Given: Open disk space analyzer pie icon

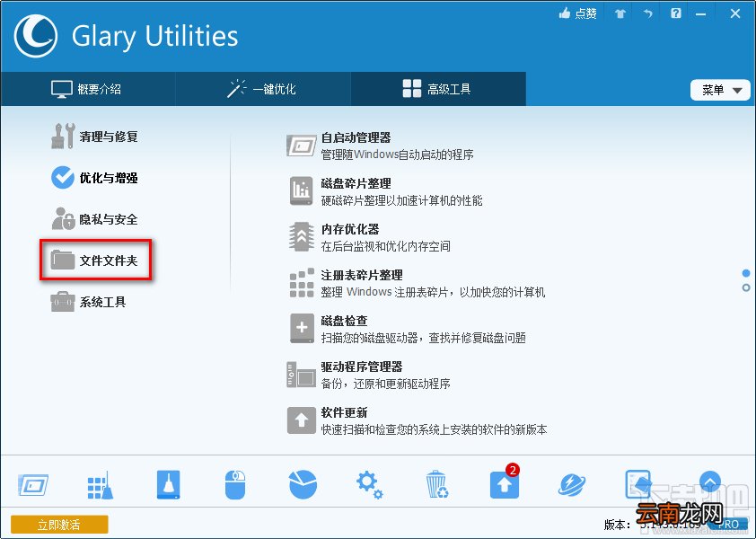Looking at the screenshot, I should click(x=303, y=484).
